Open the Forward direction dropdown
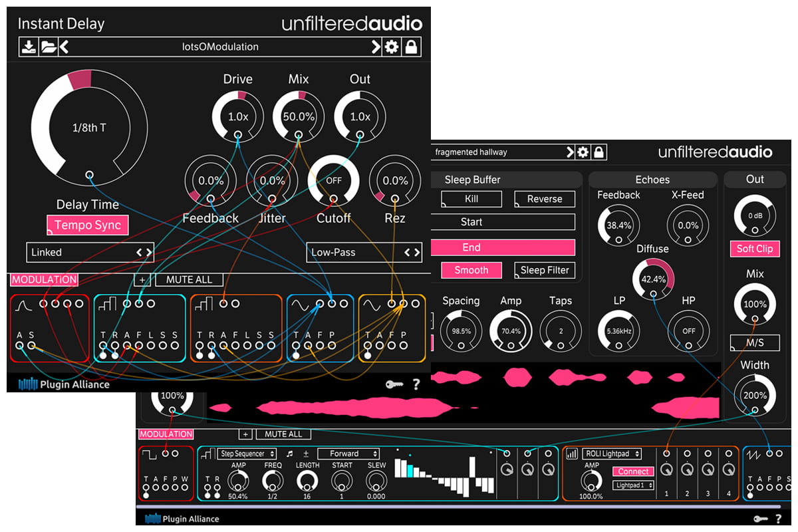The image size is (798, 532). click(x=348, y=454)
